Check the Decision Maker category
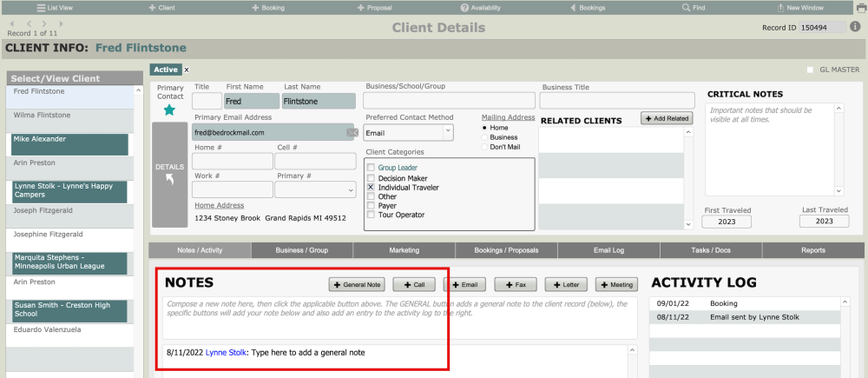 [x=371, y=178]
